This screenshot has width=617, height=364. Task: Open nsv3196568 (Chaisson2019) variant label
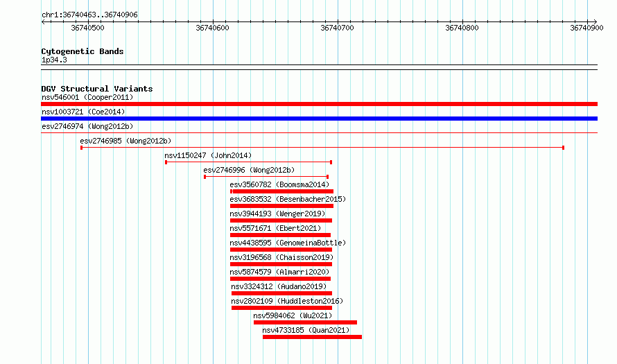point(281,257)
